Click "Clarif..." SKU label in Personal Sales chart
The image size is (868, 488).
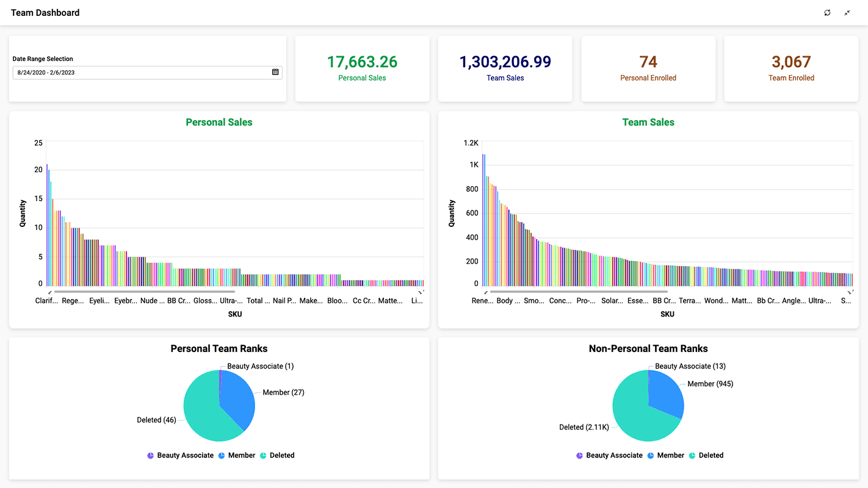coord(47,301)
